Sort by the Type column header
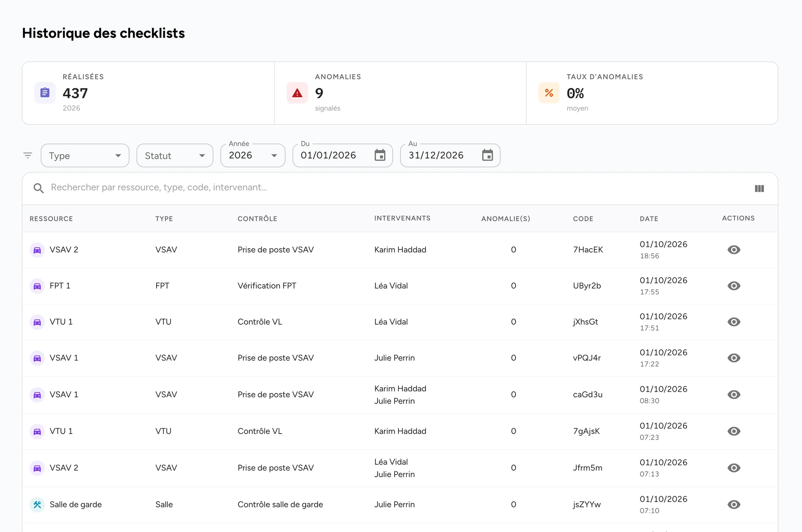802x532 pixels. 164,219
